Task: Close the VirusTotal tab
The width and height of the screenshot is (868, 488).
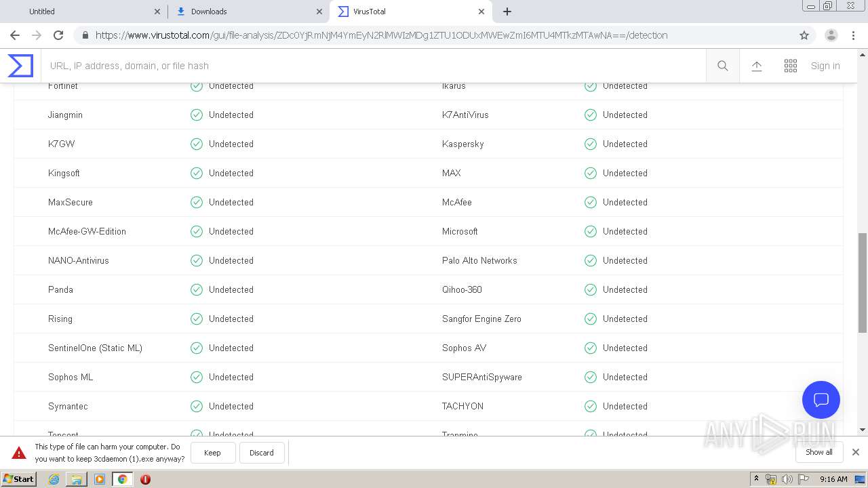Action: tap(481, 12)
